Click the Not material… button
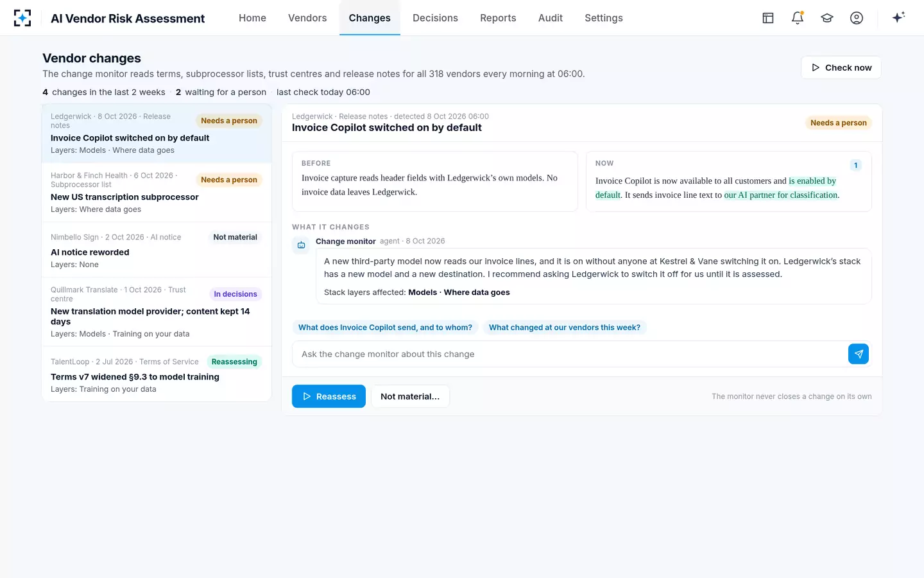This screenshot has height=578, width=924. tap(410, 396)
